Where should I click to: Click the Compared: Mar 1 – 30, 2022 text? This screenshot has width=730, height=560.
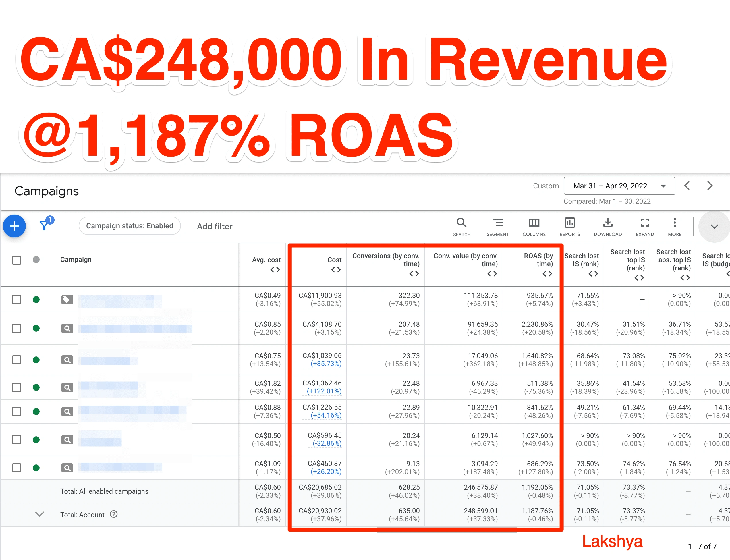coord(607,201)
